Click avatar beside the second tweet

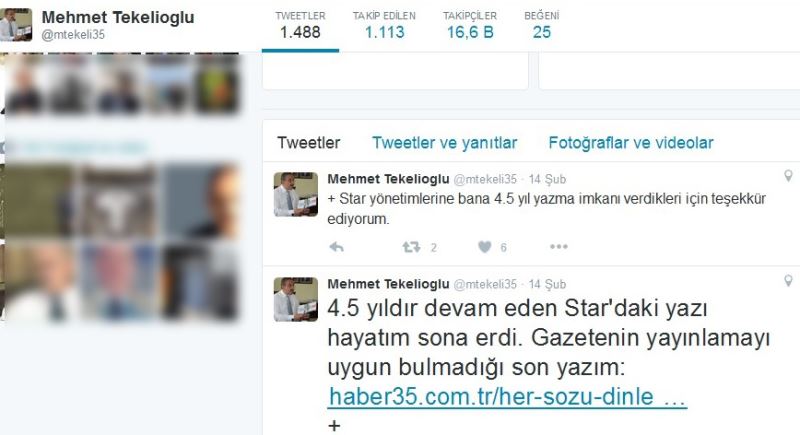pyautogui.click(x=295, y=299)
